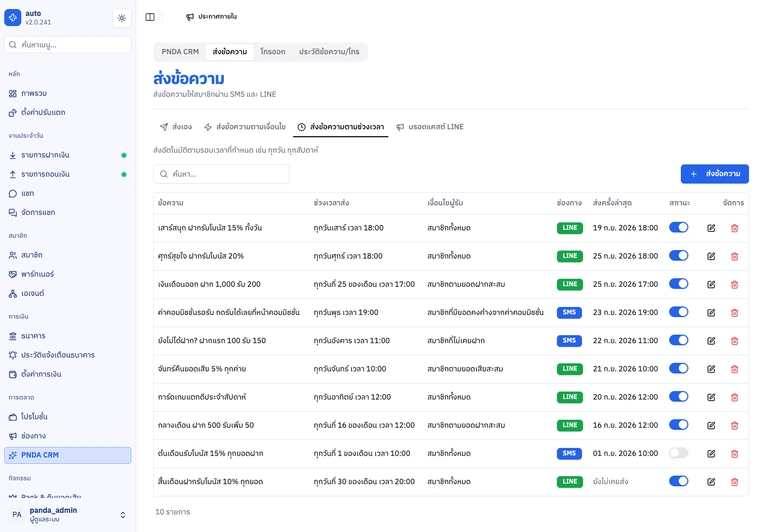Click the megaphone announcement icon in header
This screenshot has height=532, width=766.
(190, 17)
